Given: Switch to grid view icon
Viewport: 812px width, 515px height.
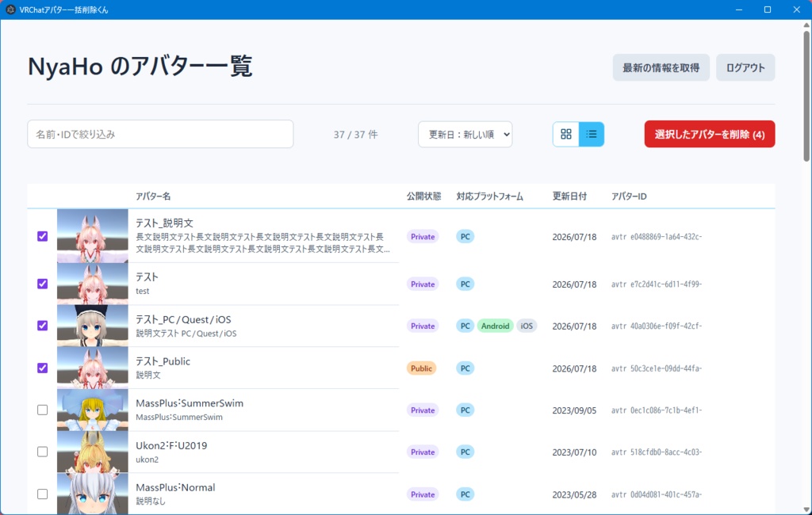Looking at the screenshot, I should click(565, 135).
